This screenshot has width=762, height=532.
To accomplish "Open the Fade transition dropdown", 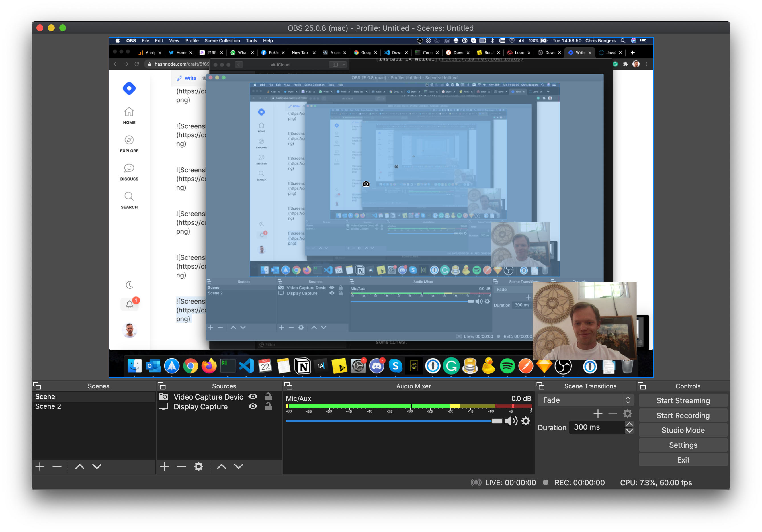I will tap(585, 400).
